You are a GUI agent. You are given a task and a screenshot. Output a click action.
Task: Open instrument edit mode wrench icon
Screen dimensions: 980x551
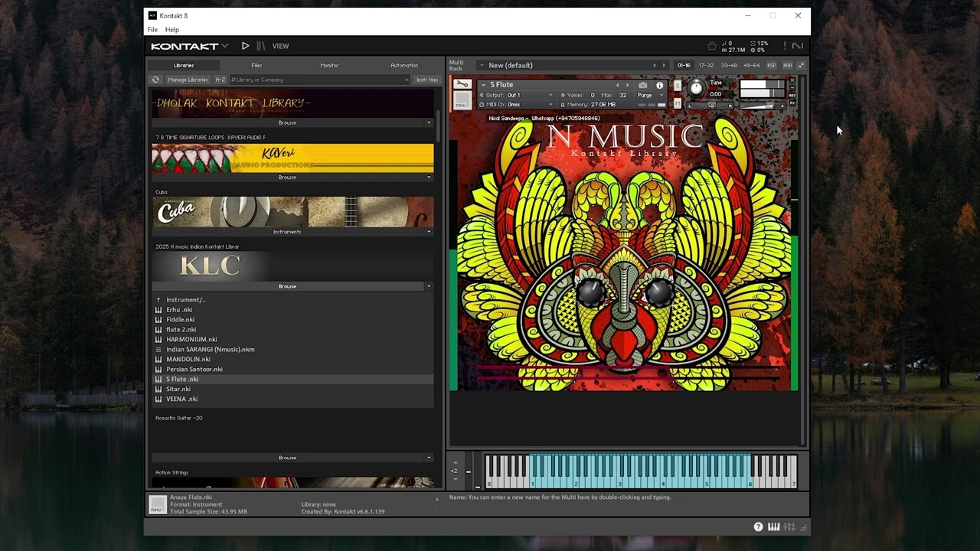462,84
